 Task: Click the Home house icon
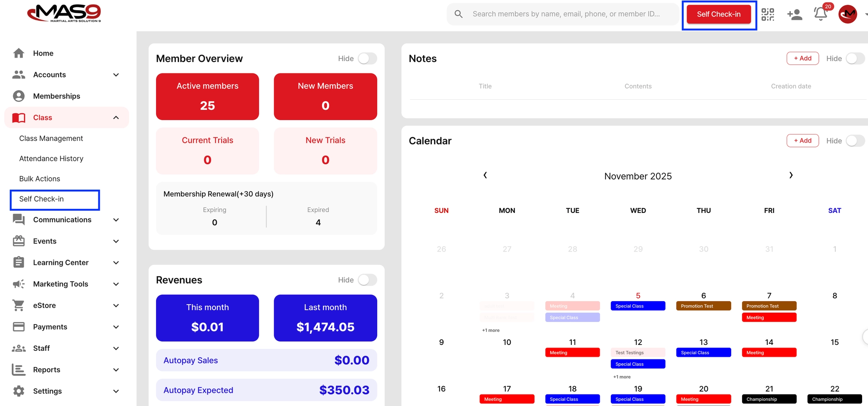click(19, 53)
